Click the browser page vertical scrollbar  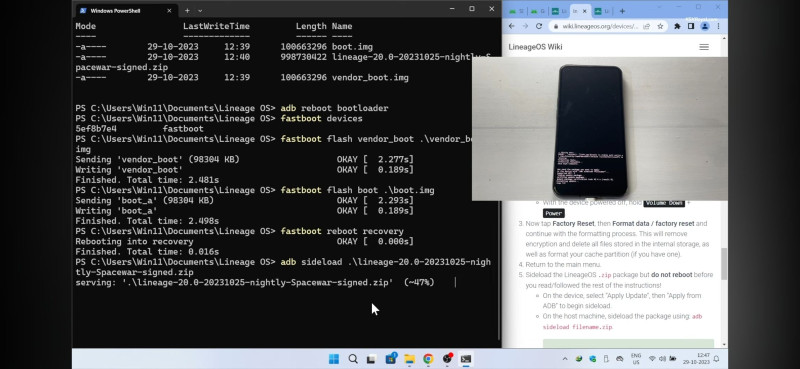coord(724,264)
